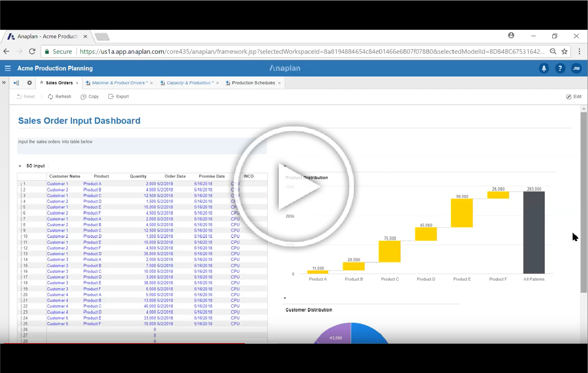Select Product F in row 25
Screen dimensions: 588x373
(x=92, y=324)
